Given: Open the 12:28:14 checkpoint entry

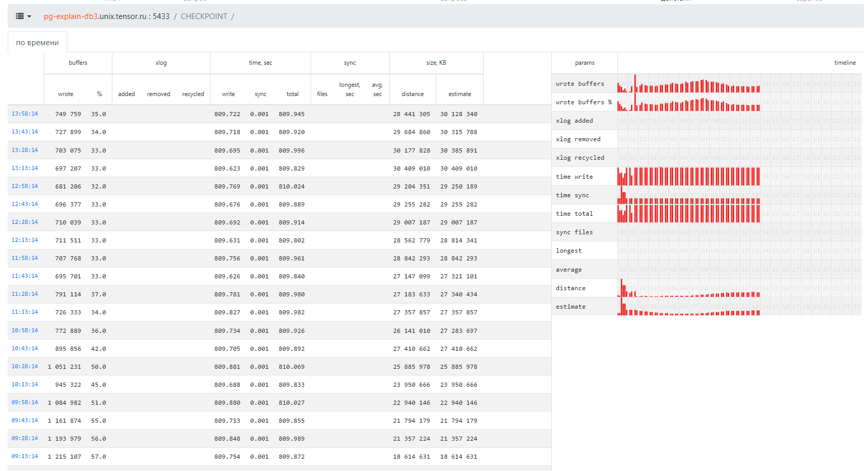Looking at the screenshot, I should coord(25,222).
